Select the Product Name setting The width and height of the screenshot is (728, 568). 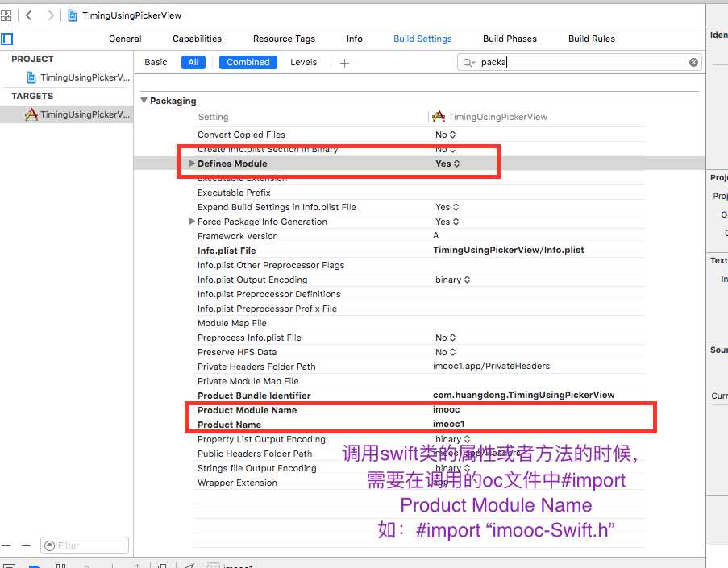click(x=229, y=425)
